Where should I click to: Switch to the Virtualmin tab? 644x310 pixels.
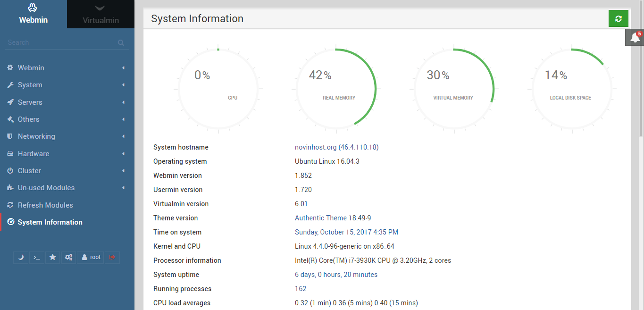pyautogui.click(x=100, y=15)
